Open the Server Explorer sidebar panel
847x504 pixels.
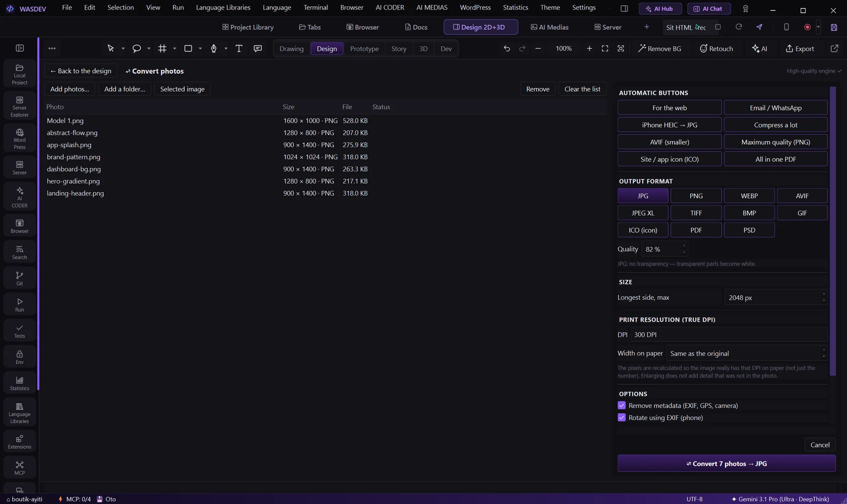(20, 106)
